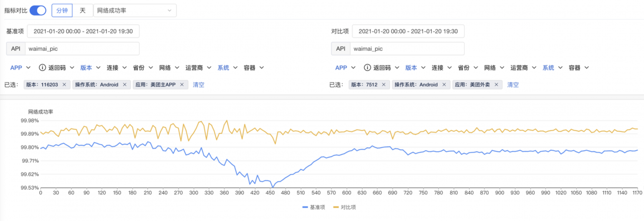
Task: Remove right 操作系统：Android filter tag
Action: 444,85
